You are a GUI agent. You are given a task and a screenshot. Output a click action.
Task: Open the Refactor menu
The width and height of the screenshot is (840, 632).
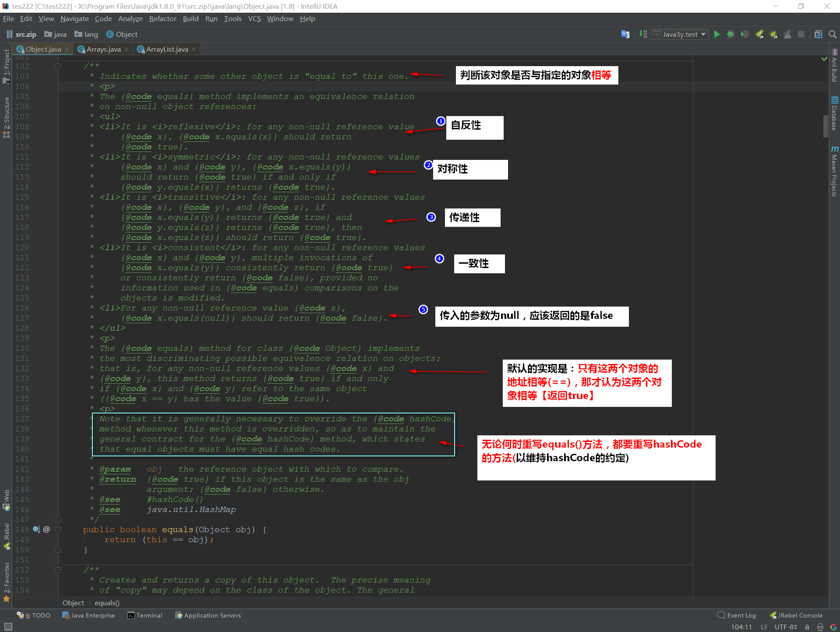coord(162,18)
